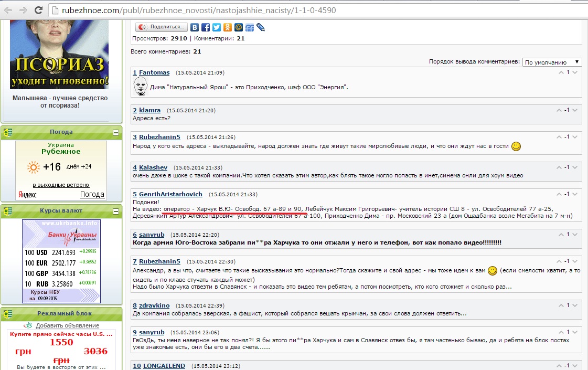This screenshot has height=370, width=588.
Task: Downvote Fantomas's comment
Action: tap(575, 72)
